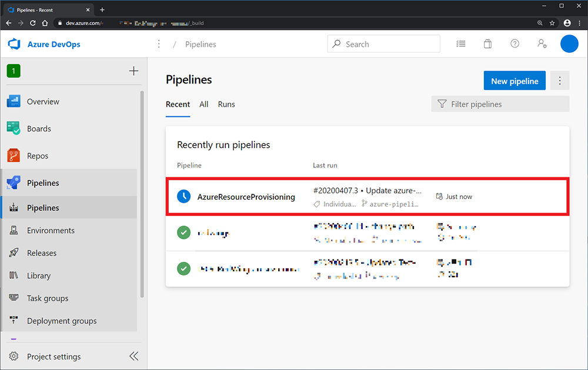Screen dimensions: 588x370
Task: Open the Marketplace shopping bag icon
Action: 487,44
